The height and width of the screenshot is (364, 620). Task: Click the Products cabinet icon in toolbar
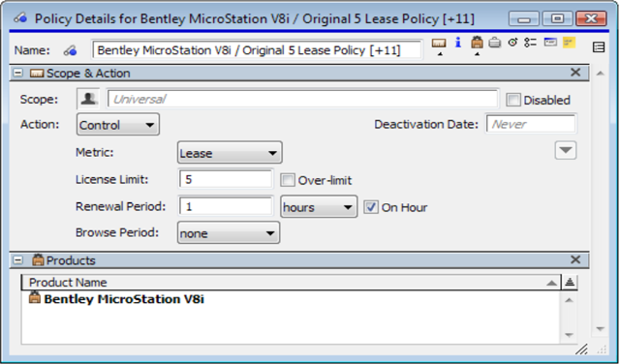[477, 43]
